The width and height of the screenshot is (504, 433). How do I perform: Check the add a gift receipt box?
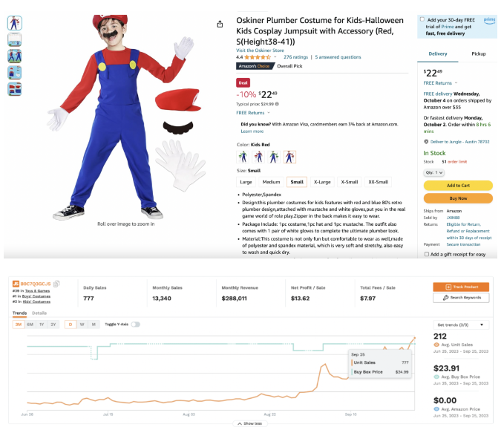click(426, 254)
